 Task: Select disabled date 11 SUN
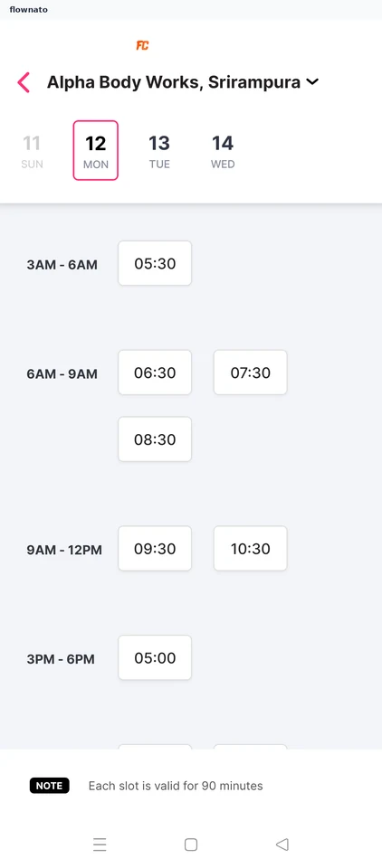point(32,150)
